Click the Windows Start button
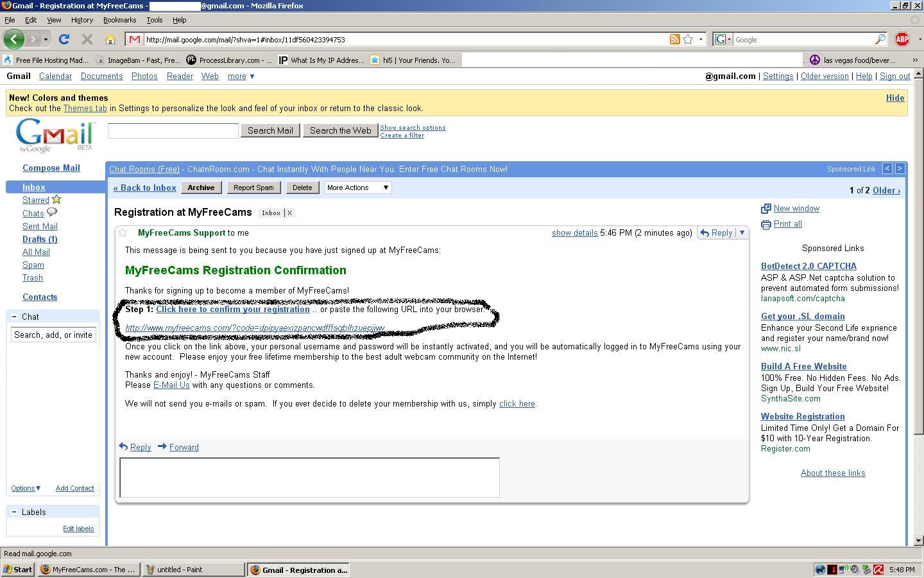 click(17, 570)
